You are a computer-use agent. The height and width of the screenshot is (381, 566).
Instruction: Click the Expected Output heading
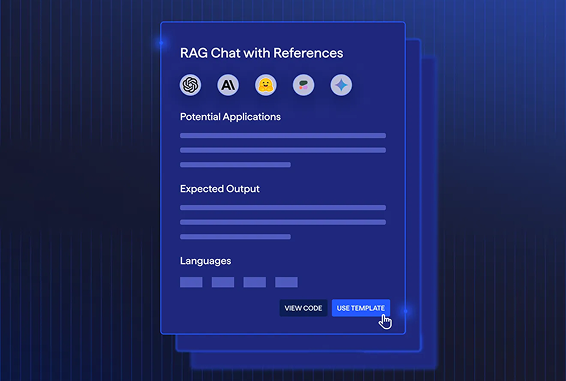(x=219, y=189)
